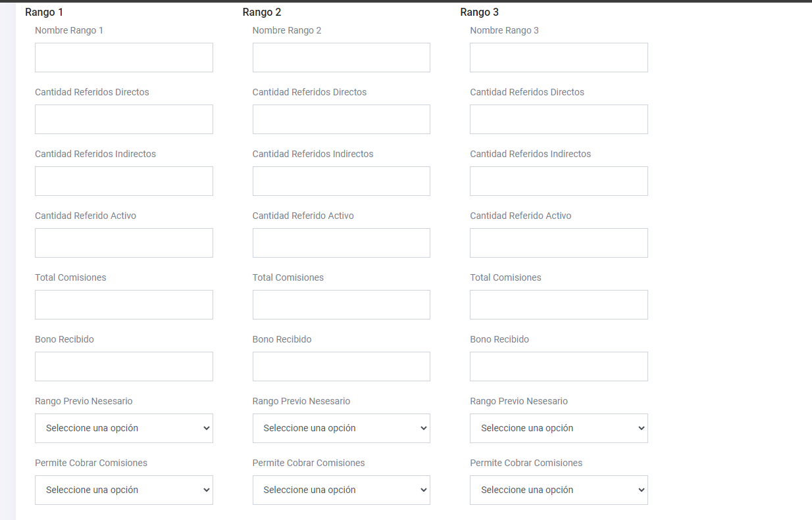Expand Permite Cobrar Comisiones select in Rango 2
The width and height of the screenshot is (812, 520).
(x=341, y=490)
